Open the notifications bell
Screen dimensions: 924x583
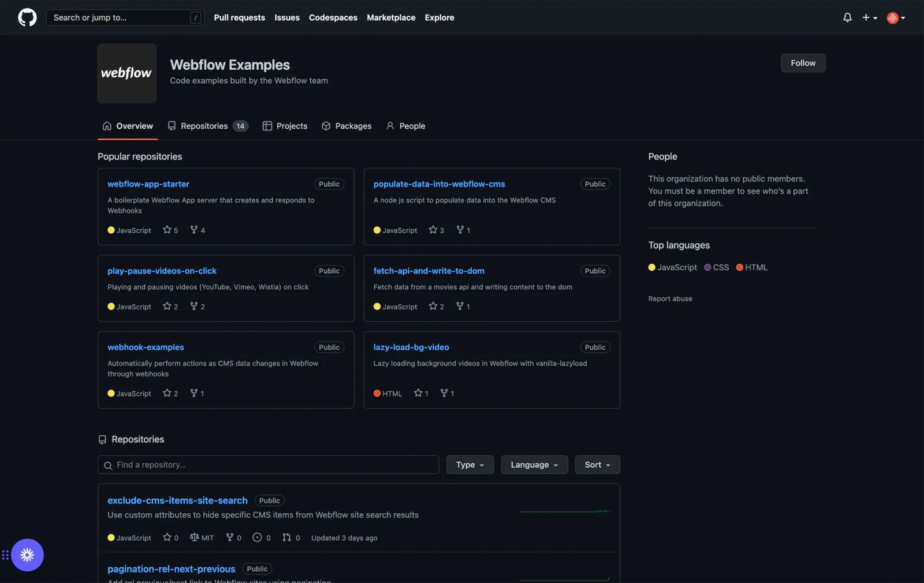[847, 17]
